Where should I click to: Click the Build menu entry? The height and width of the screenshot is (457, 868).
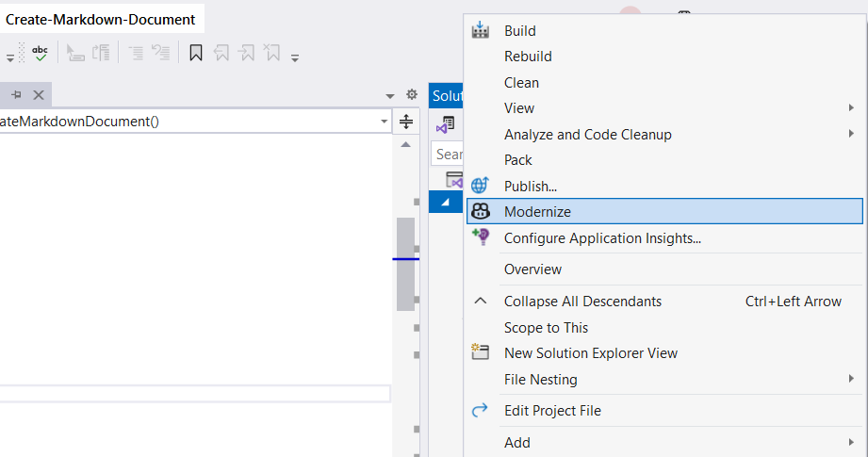tap(664, 31)
